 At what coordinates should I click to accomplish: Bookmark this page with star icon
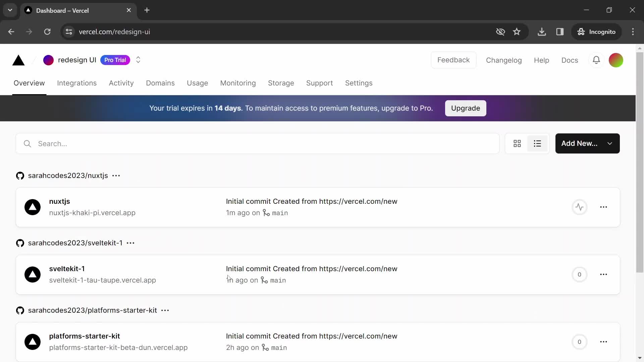(517, 32)
